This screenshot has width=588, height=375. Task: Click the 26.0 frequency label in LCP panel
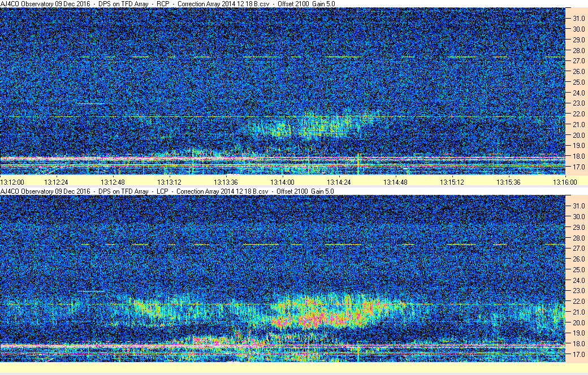coord(578,259)
